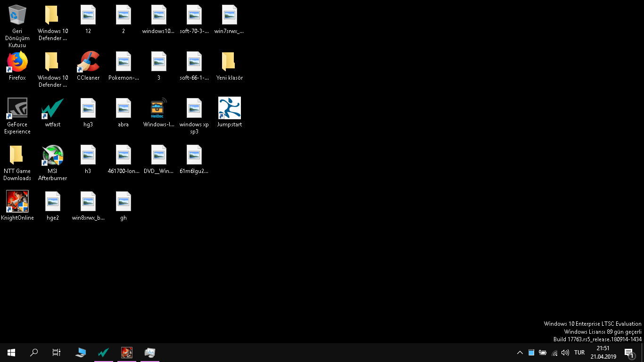This screenshot has height=362, width=644.
Task: Switch to the graph monitor app in taskbar
Action: (x=150, y=353)
